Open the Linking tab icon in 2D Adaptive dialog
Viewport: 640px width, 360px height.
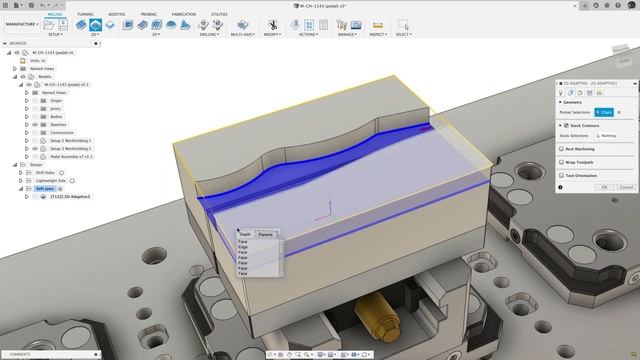(599, 93)
